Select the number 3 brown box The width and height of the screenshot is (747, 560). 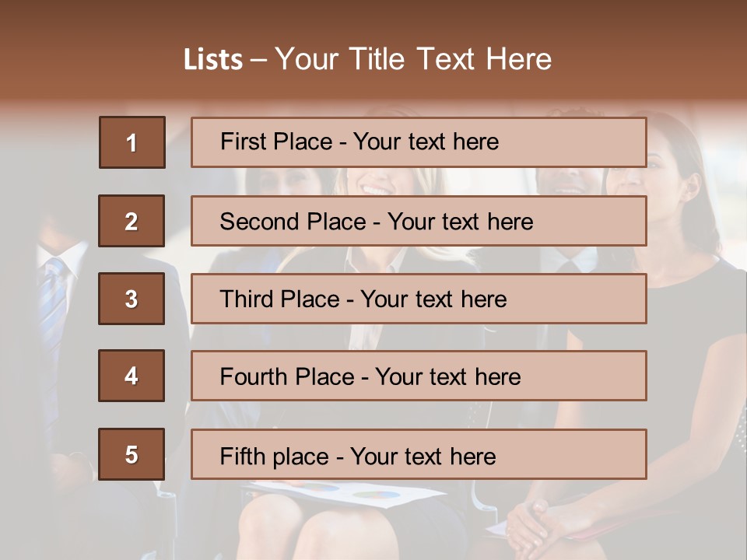[x=132, y=299]
